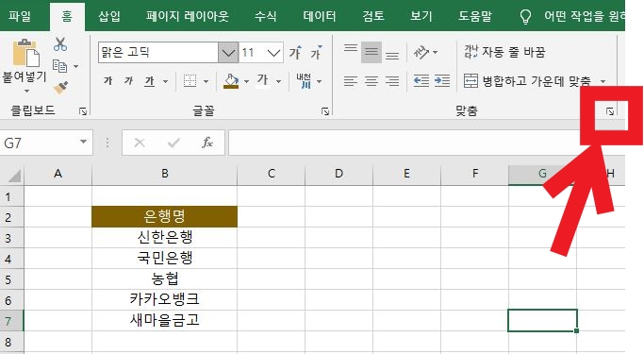Align cell text left

tap(351, 81)
